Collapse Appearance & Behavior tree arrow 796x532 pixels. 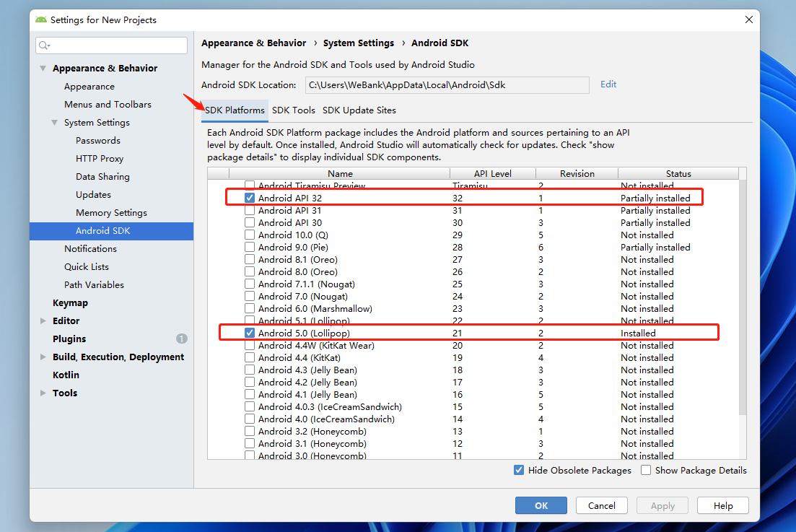coord(43,68)
